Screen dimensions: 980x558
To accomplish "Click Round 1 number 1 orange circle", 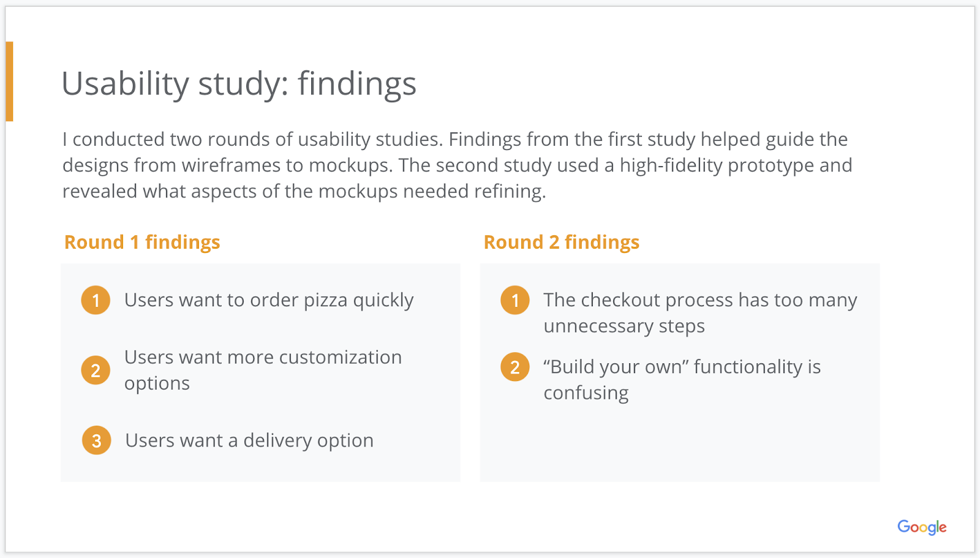I will coord(96,300).
